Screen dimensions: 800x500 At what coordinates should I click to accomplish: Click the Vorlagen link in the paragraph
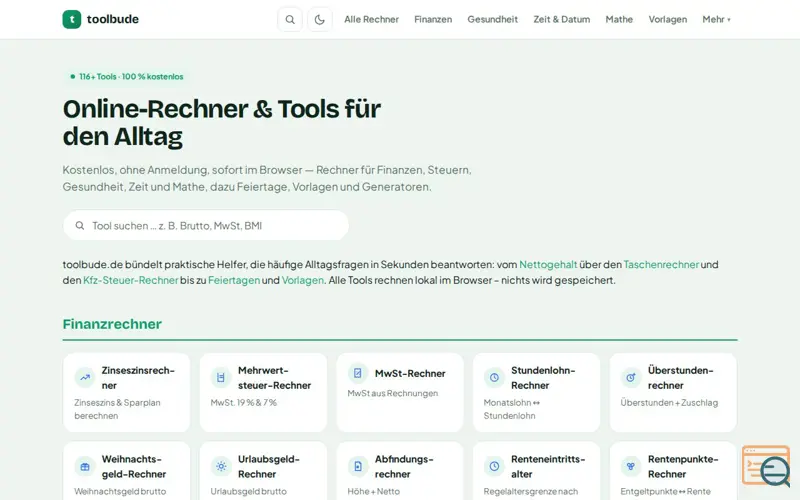[x=303, y=280]
